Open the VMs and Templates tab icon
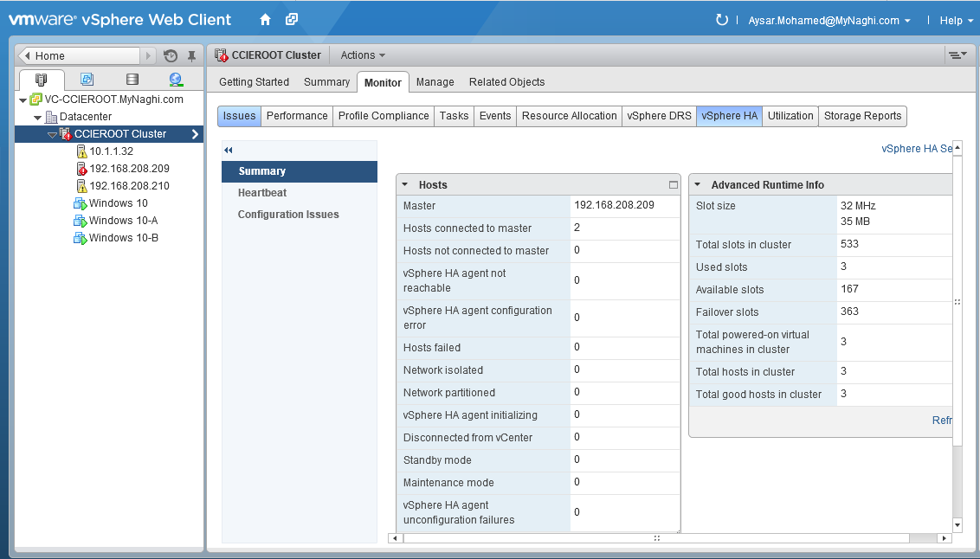Viewport: 980px width, 559px height. click(x=87, y=80)
